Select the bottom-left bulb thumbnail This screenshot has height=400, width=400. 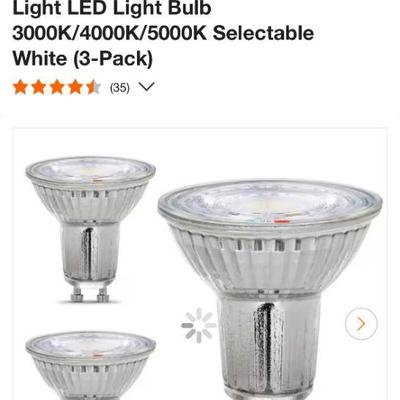91,365
